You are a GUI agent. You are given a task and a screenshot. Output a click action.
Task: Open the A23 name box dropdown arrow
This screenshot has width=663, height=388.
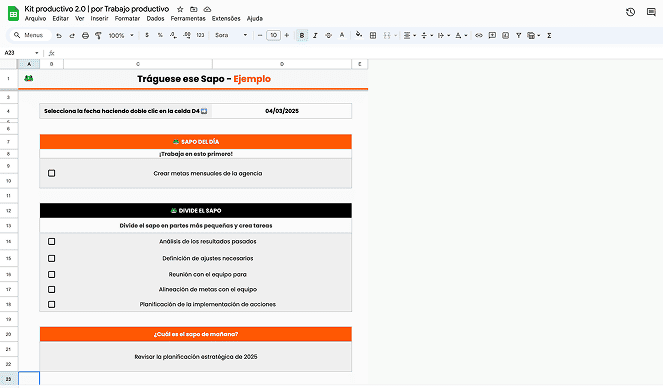[x=37, y=53]
